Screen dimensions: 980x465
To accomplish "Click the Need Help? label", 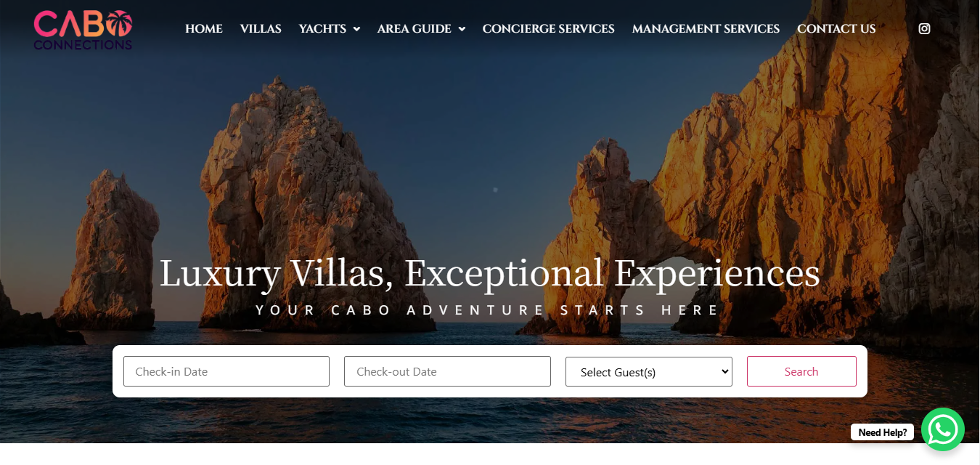I will (x=882, y=432).
